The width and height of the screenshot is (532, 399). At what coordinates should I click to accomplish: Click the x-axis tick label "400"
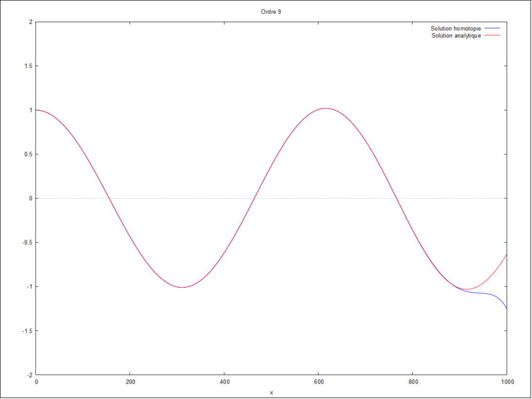tap(225, 382)
